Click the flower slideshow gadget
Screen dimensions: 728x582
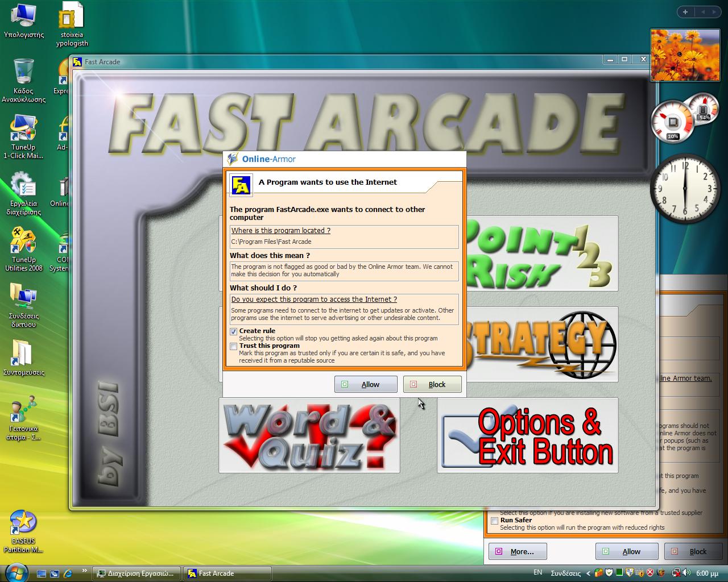[685, 55]
